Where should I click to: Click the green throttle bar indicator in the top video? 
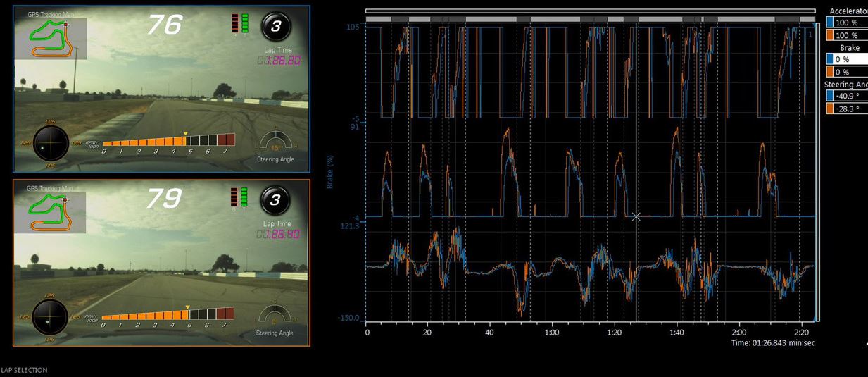[245, 23]
